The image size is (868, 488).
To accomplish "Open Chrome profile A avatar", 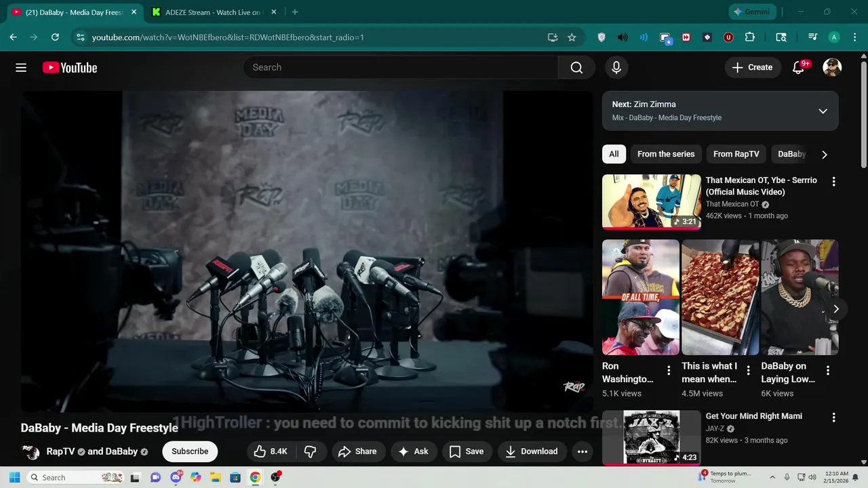I will pos(834,37).
